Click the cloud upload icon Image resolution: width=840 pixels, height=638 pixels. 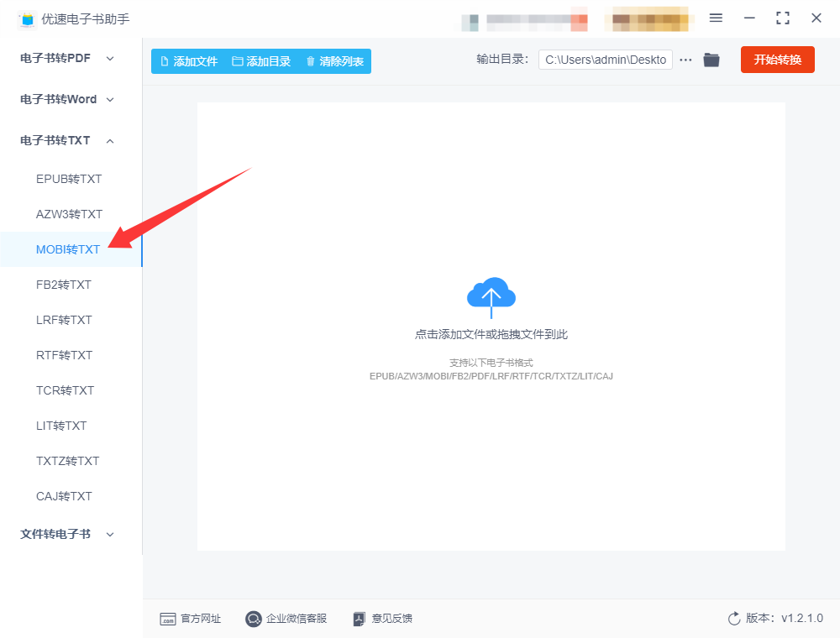click(x=491, y=297)
